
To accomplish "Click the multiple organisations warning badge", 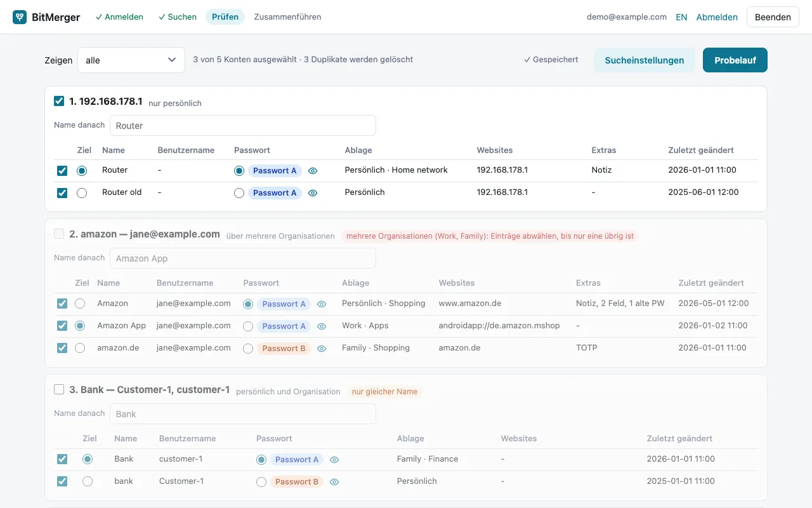I will 490,236.
